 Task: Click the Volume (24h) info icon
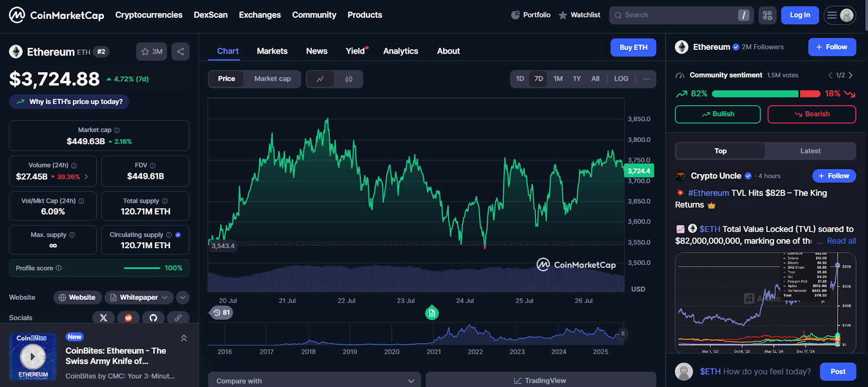[74, 165]
